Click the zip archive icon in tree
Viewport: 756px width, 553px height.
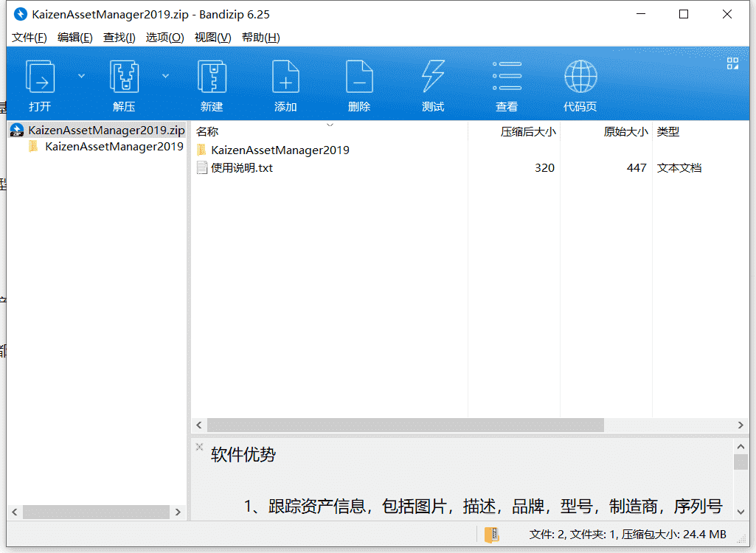[x=17, y=131]
